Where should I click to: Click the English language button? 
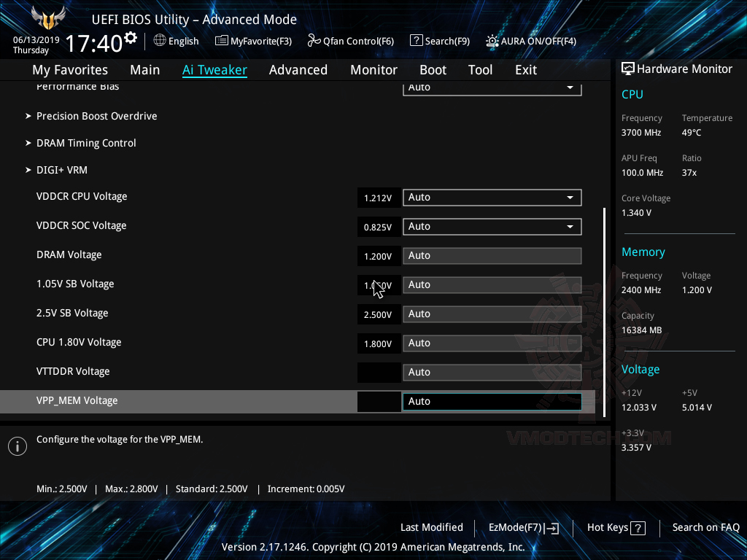coord(177,41)
